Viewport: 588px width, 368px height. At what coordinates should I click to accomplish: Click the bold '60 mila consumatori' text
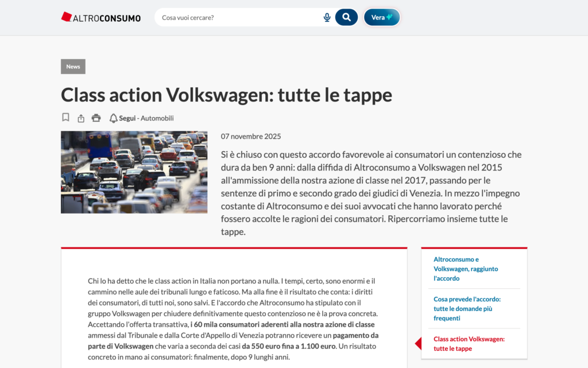(x=230, y=324)
